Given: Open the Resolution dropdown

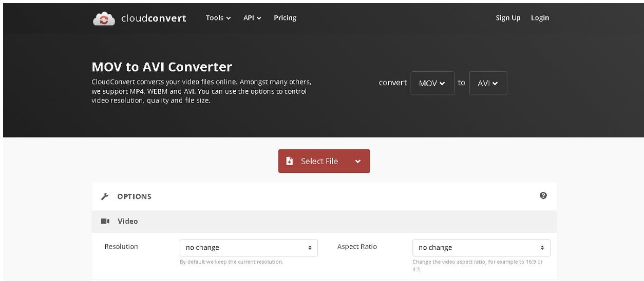Looking at the screenshot, I should 249,248.
